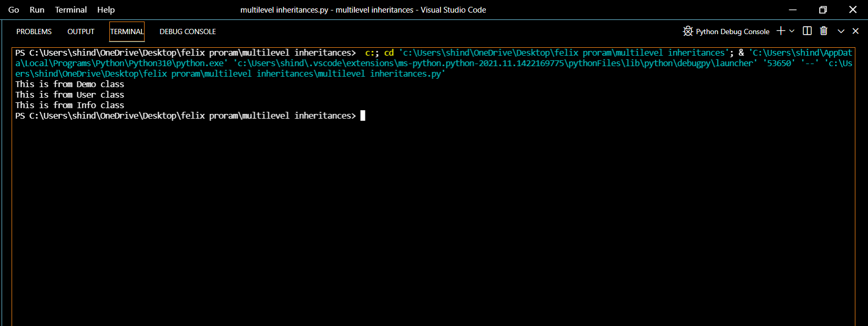Split the terminal panel

coord(807,31)
